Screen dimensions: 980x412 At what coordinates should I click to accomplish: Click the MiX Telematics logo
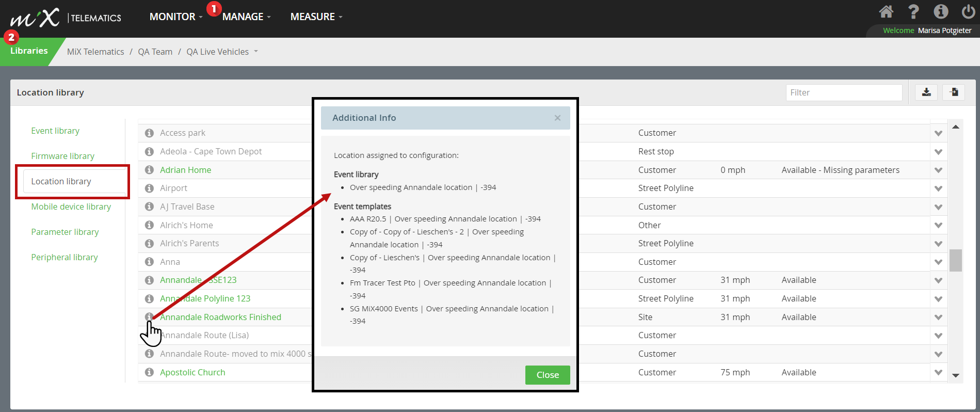click(66, 18)
